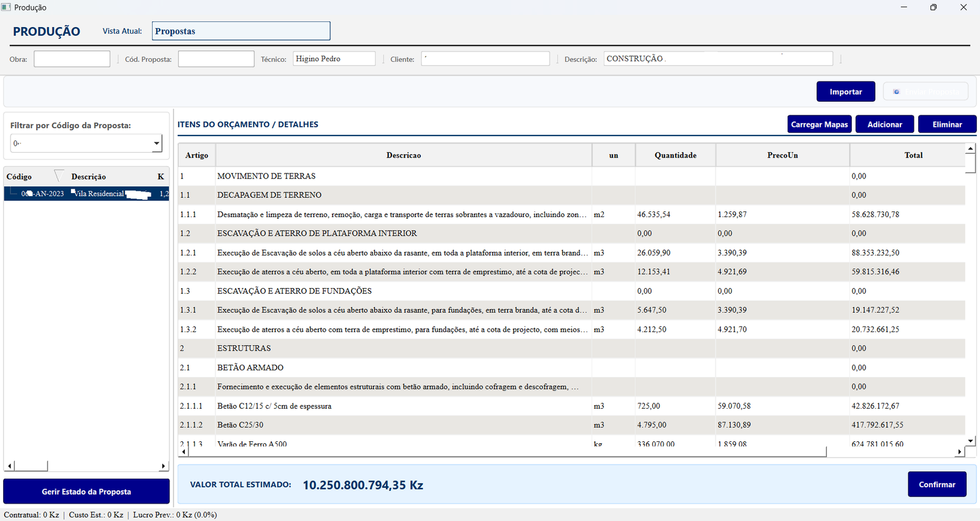The height and width of the screenshot is (521, 980).
Task: Click the article number 2.1.1.1 cell
Action: pos(197,406)
